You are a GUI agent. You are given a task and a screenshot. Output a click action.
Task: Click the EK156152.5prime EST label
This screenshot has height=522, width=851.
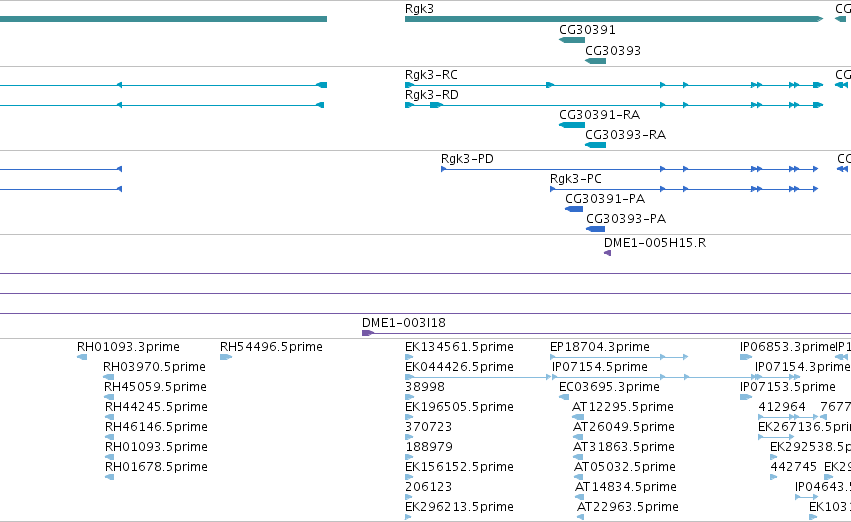click(x=459, y=467)
